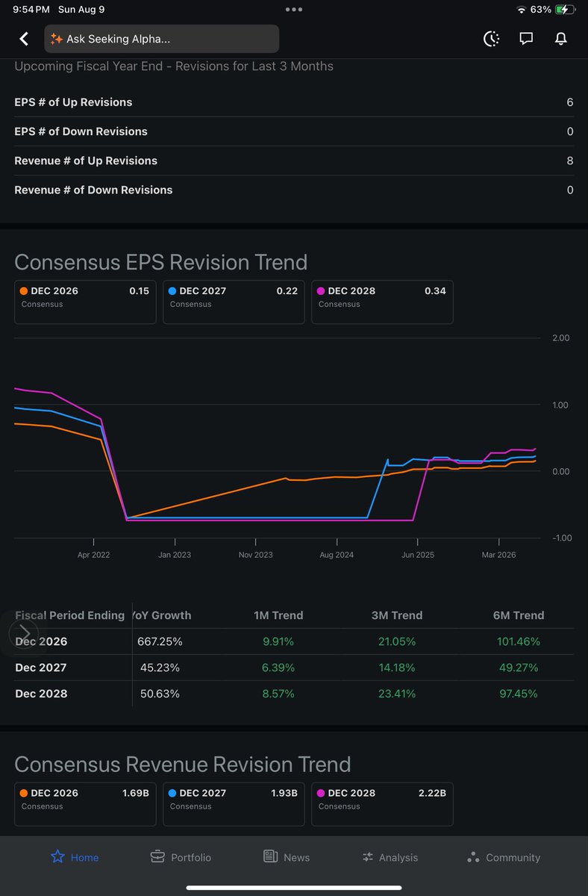Tap the 8.57% 1M trend value
This screenshot has width=588, height=896.
pyautogui.click(x=278, y=694)
